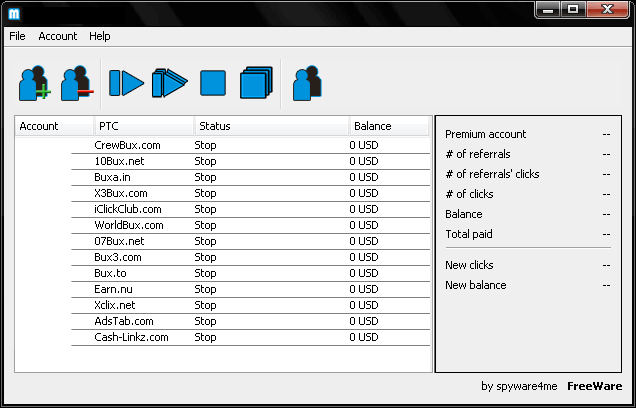Select the 07Bux.net row
The width and height of the screenshot is (636, 408).
(x=250, y=241)
